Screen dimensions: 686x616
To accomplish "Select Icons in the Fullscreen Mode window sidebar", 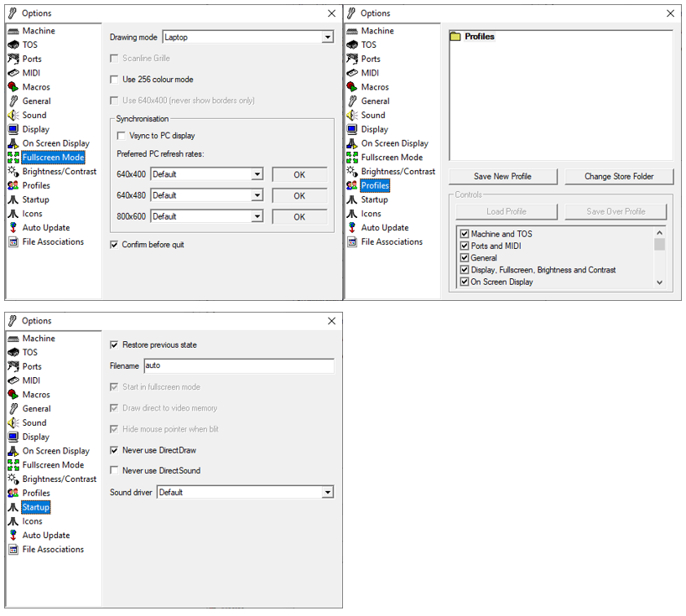I will click(x=33, y=214).
